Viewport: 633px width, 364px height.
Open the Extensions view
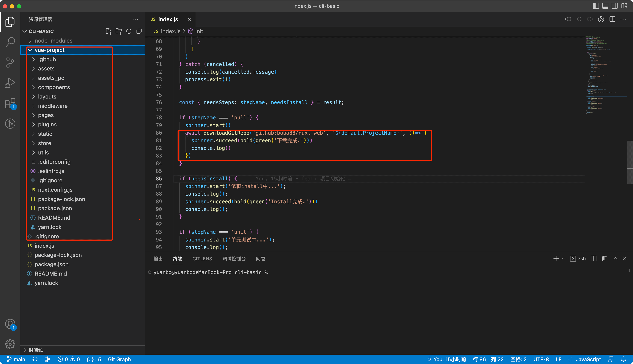[x=10, y=103]
